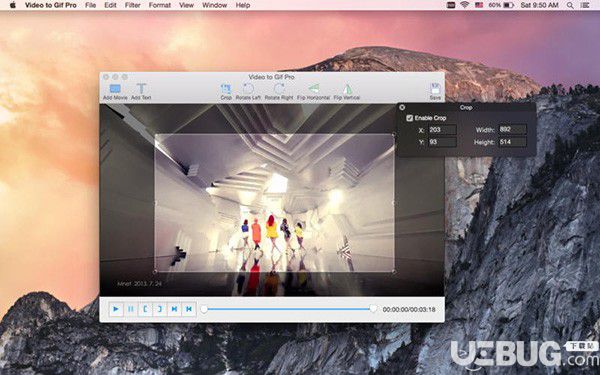Open the Help menu

point(243,5)
